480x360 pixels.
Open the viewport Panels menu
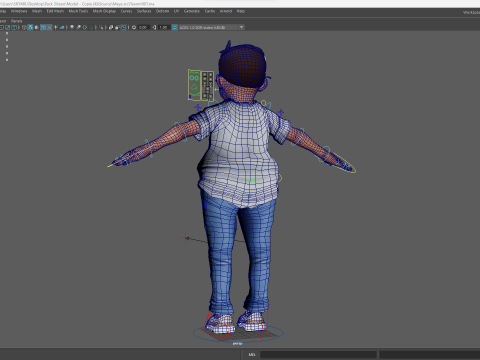pos(16,21)
